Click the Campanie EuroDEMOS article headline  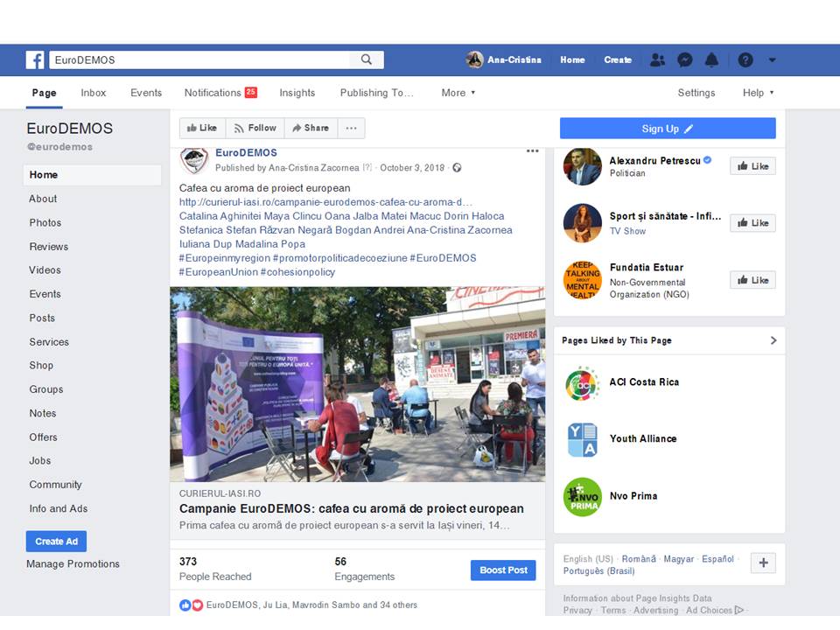point(352,508)
